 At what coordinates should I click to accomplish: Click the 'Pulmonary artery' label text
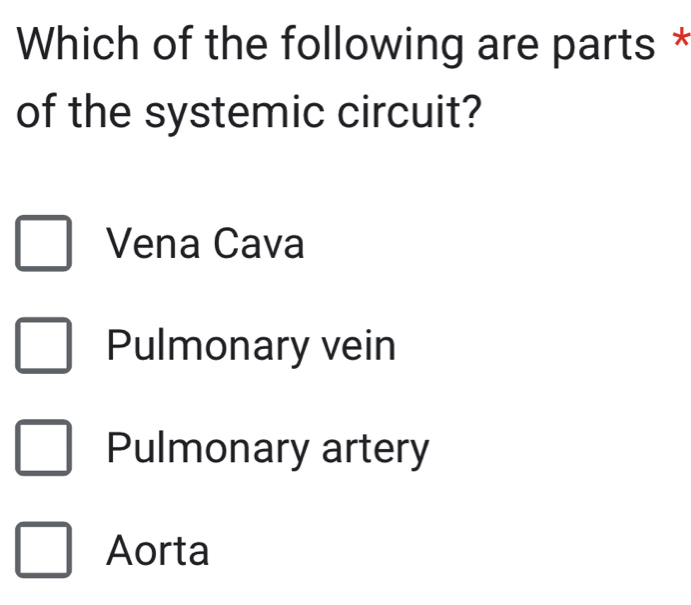(x=270, y=449)
